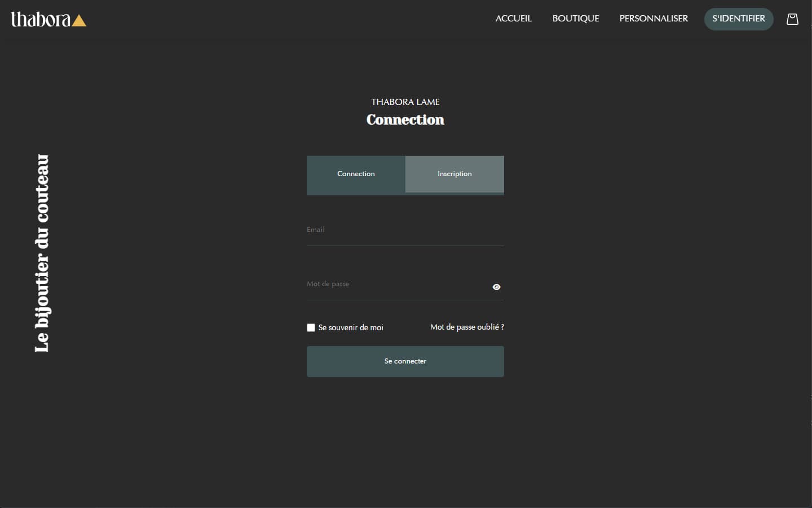Click the 'Se souvenir de moi' label text

pos(351,327)
